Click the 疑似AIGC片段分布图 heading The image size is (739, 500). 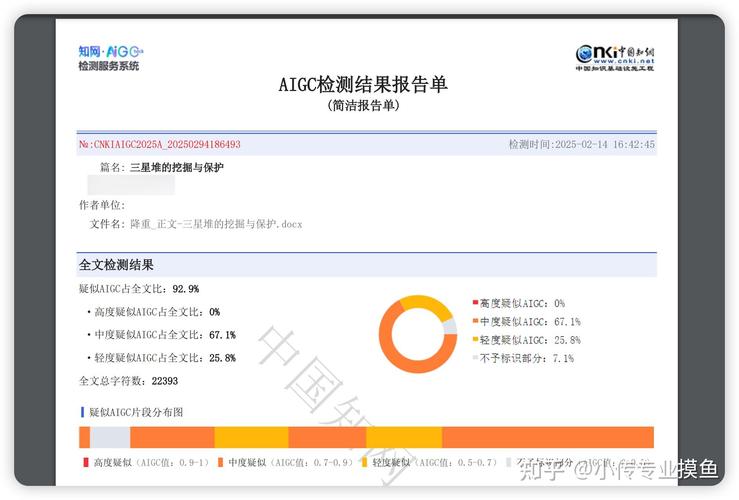(x=136, y=412)
